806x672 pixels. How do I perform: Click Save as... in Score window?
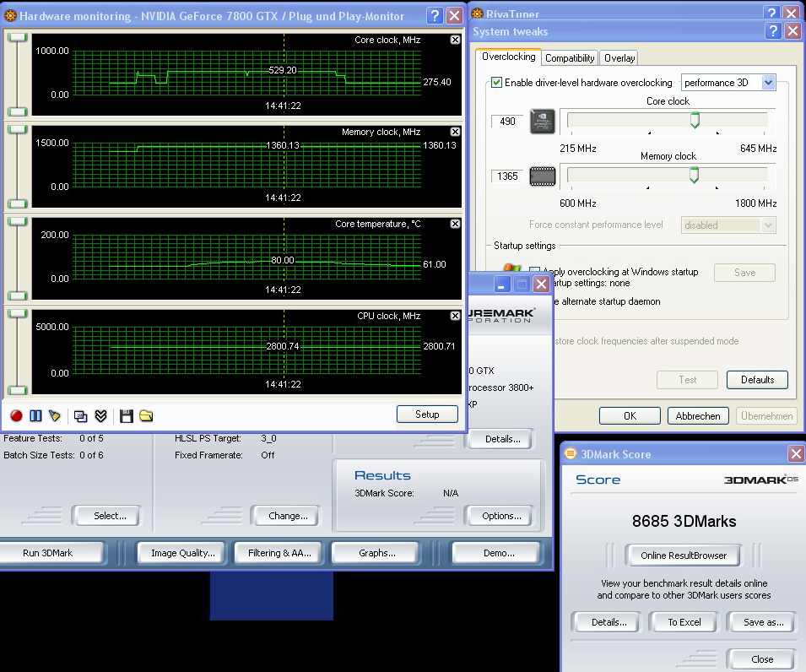pyautogui.click(x=763, y=622)
